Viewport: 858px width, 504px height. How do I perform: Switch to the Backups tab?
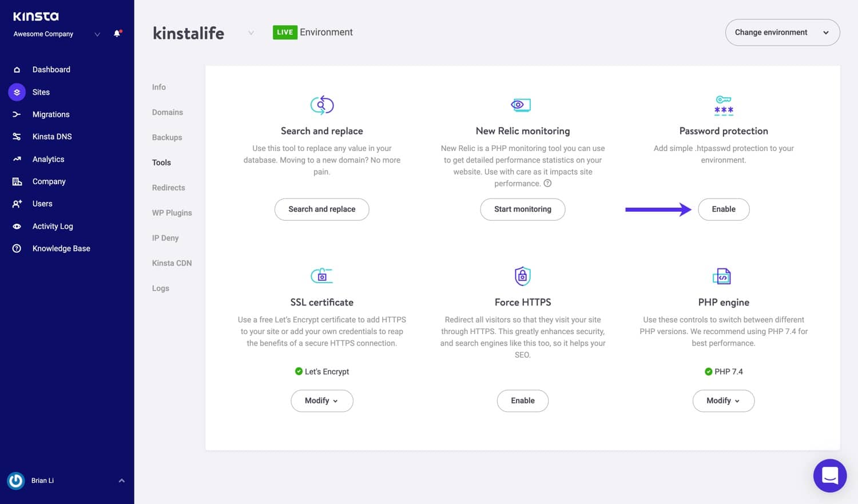pyautogui.click(x=166, y=137)
